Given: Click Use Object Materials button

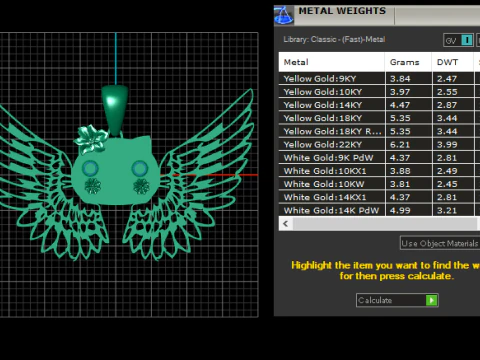Looking at the screenshot, I should click(x=440, y=243).
